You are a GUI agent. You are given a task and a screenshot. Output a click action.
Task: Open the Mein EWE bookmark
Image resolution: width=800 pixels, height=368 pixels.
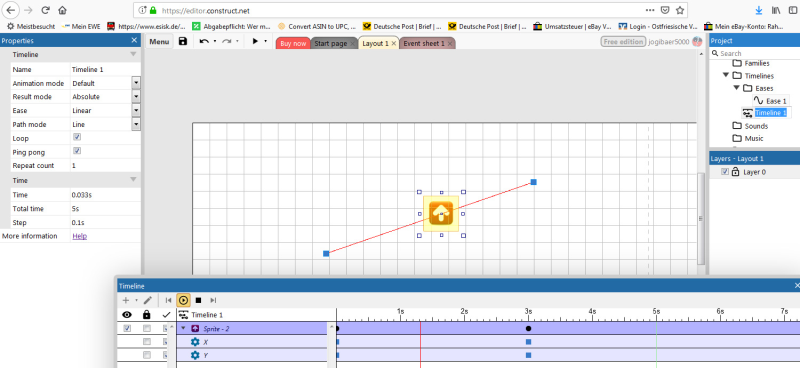(81, 26)
